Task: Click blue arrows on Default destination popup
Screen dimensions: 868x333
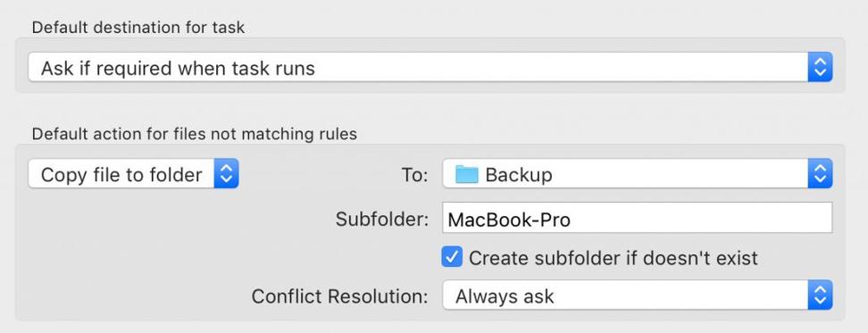Action: [820, 68]
